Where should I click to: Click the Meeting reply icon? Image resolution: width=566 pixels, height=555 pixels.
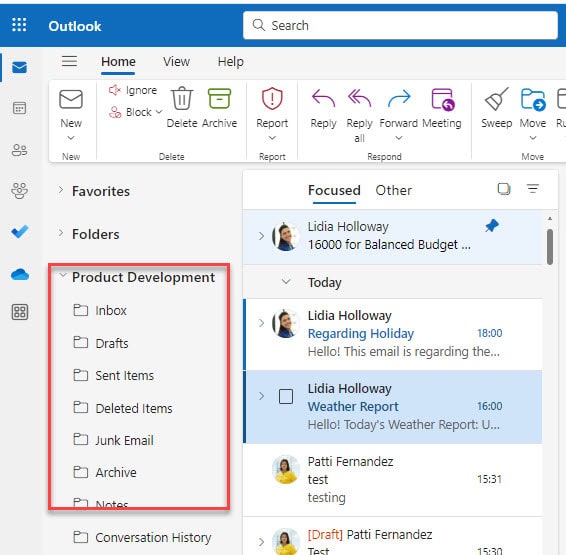tap(442, 99)
